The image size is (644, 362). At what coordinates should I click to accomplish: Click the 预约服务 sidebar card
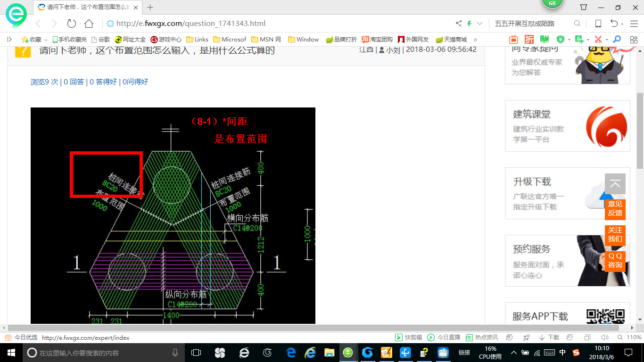point(568,261)
